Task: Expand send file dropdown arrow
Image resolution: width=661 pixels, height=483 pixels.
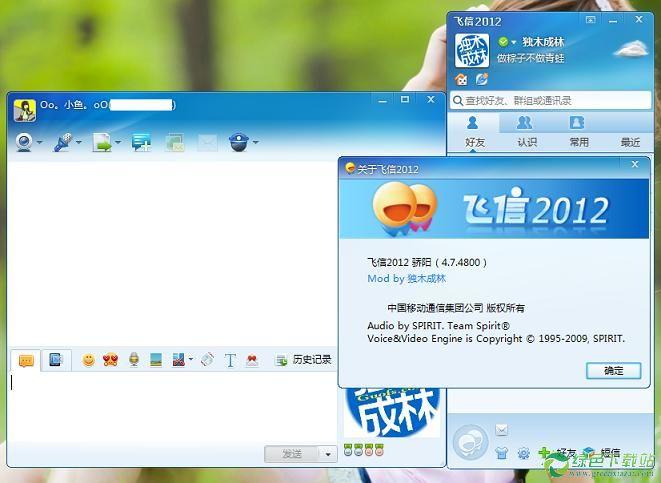Action: (118, 142)
